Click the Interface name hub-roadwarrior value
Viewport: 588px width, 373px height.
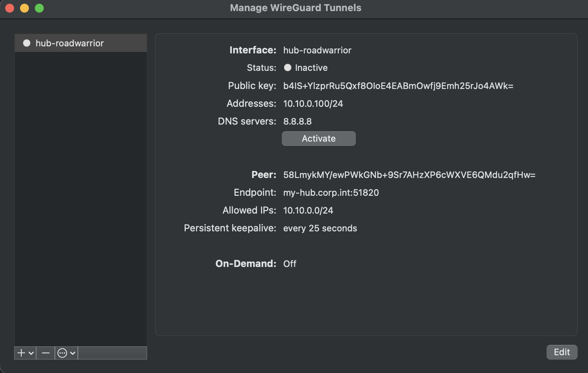[x=317, y=50]
